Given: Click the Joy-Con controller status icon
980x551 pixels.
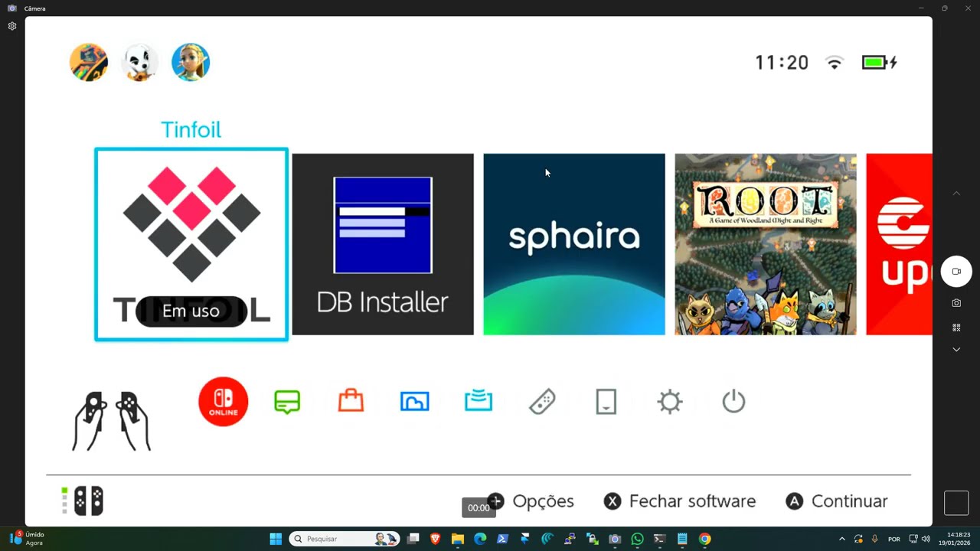Looking at the screenshot, I should click(x=83, y=501).
